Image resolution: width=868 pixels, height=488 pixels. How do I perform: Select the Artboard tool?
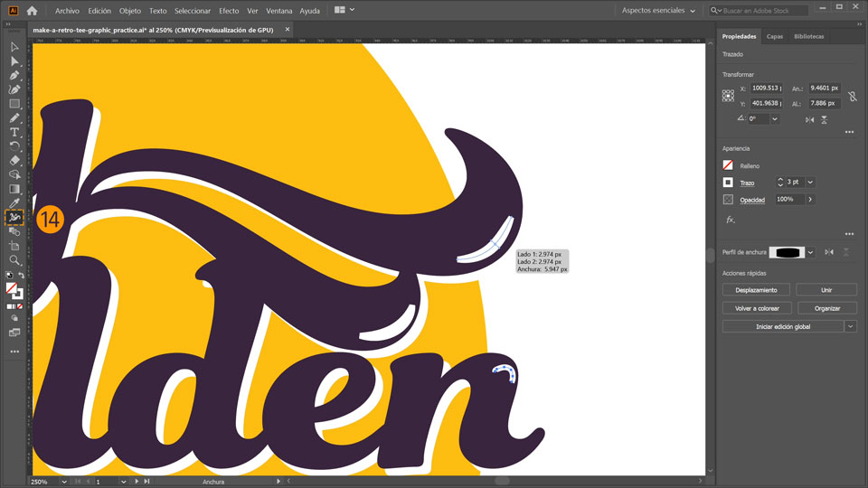coord(14,246)
